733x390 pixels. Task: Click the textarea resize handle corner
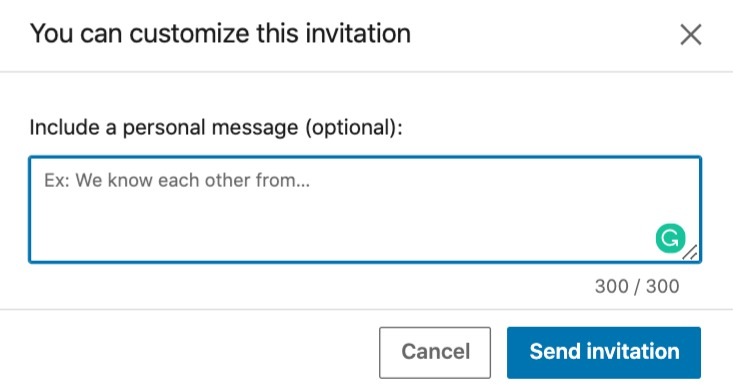click(690, 253)
